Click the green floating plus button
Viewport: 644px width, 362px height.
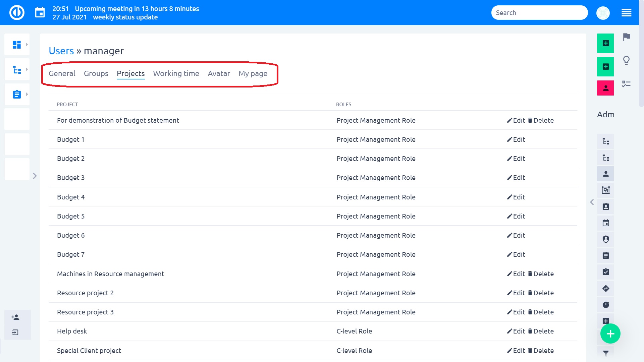coord(610,334)
